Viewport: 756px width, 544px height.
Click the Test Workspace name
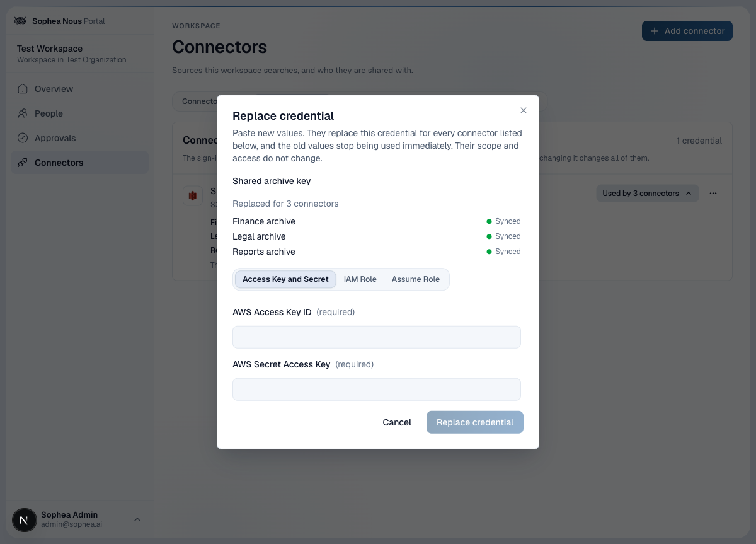point(50,49)
